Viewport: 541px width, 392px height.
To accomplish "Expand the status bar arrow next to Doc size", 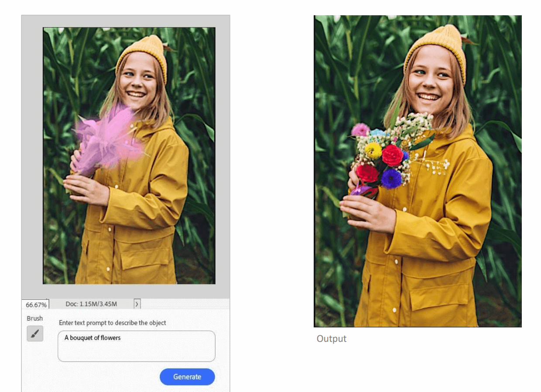I will coord(137,304).
